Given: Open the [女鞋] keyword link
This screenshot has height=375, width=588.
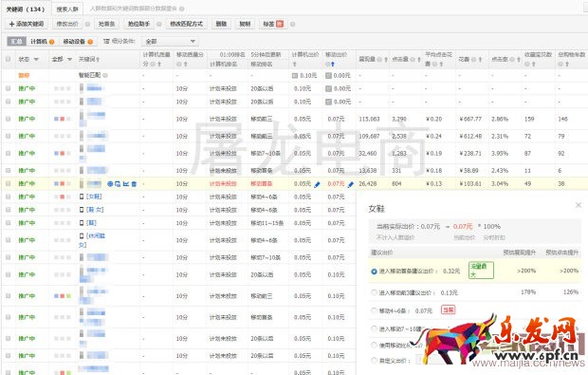Looking at the screenshot, I should (94, 197).
